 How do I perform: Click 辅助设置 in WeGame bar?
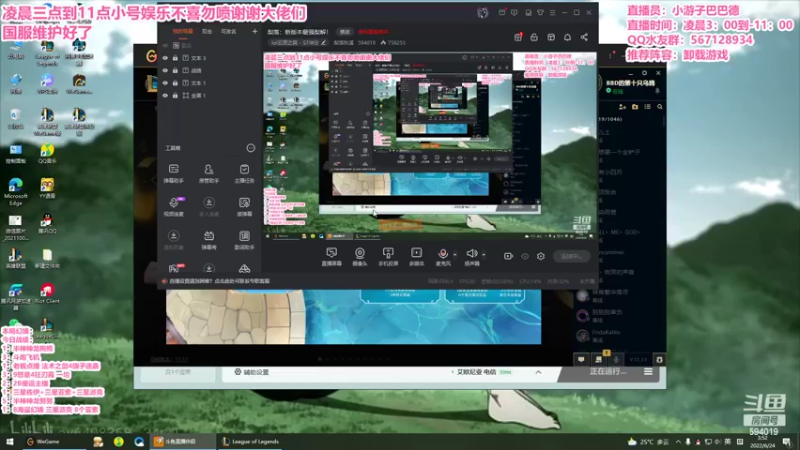[252, 372]
